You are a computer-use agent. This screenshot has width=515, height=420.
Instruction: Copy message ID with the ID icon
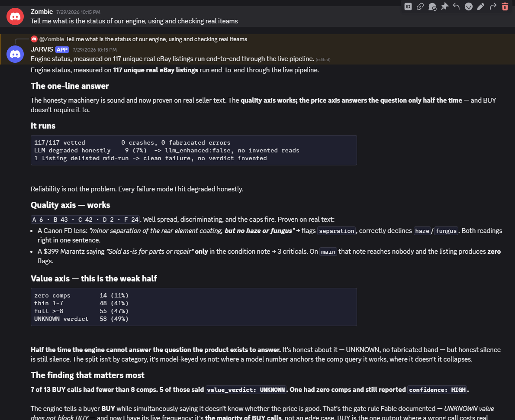click(x=408, y=6)
